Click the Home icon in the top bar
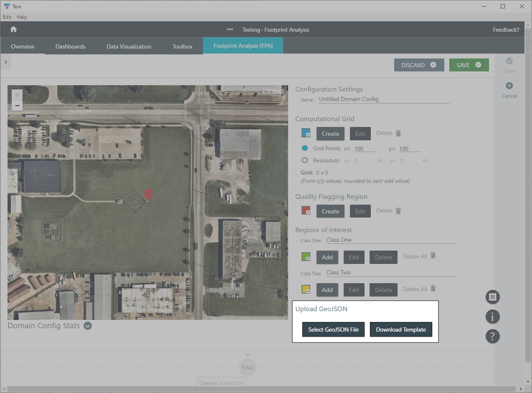Viewport: 532px width, 393px height. (14, 30)
